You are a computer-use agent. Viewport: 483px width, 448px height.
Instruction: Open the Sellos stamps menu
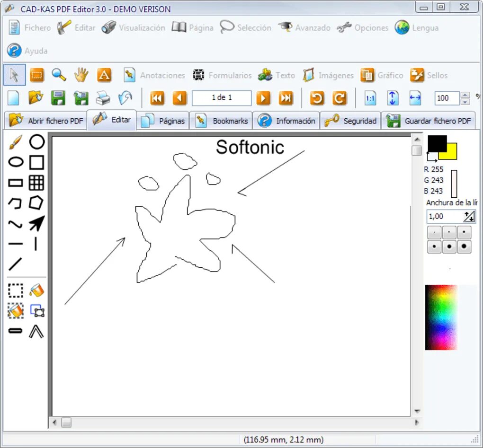pyautogui.click(x=429, y=75)
